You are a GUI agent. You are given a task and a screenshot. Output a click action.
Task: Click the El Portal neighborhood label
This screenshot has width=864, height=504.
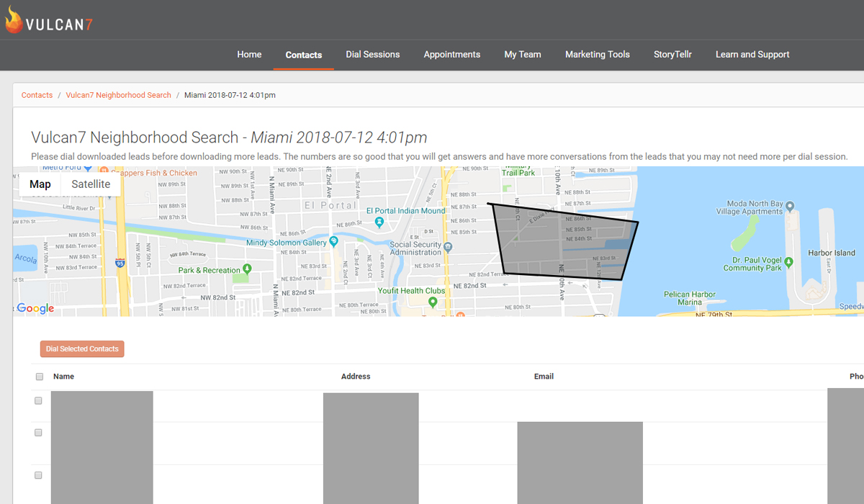coord(330,205)
